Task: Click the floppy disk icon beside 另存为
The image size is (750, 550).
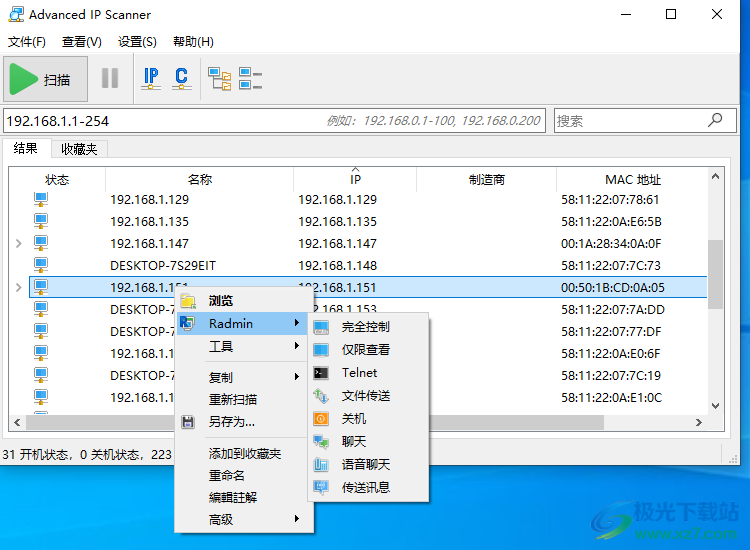Action: click(x=188, y=422)
